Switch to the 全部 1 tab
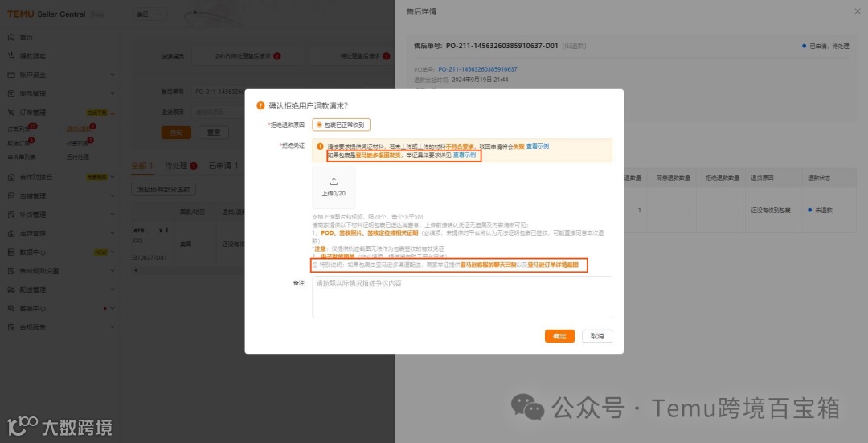 point(142,166)
